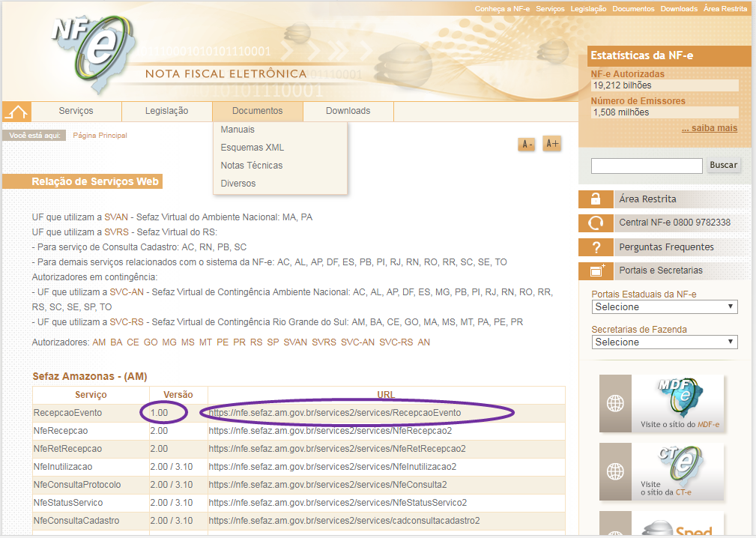Jump to MS in Autorizadores list
The height and width of the screenshot is (538, 756).
pyautogui.click(x=188, y=342)
